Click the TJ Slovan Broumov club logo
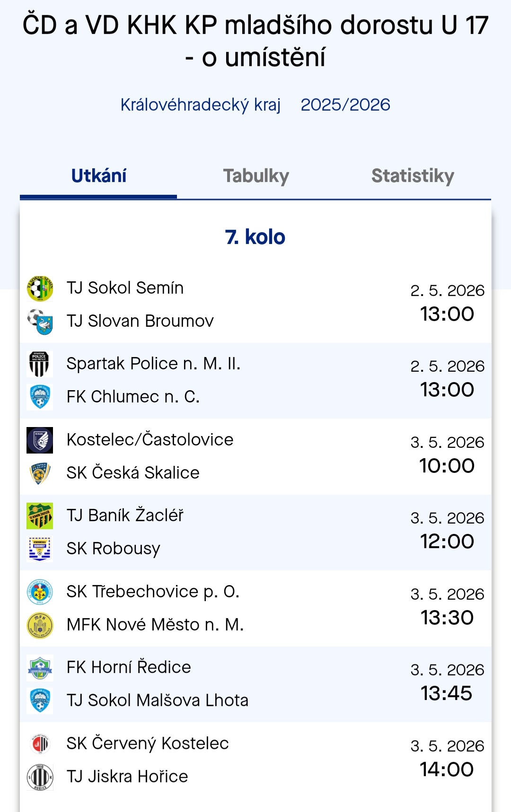Image resolution: width=511 pixels, height=812 pixels. (40, 322)
